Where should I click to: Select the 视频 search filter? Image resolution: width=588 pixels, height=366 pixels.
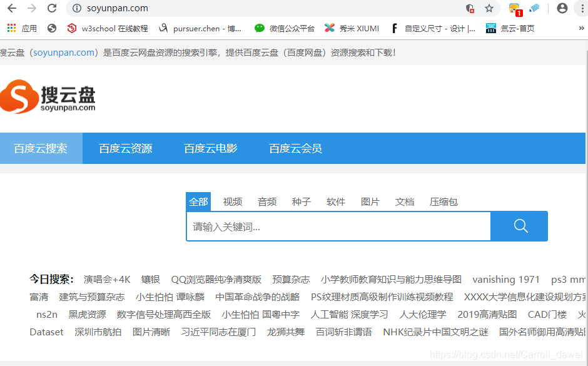(232, 201)
